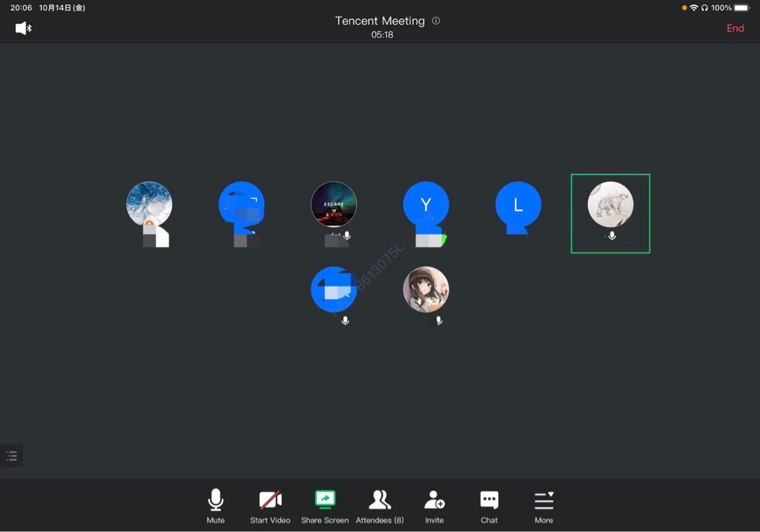The image size is (760, 532).
Task: Select the blue L participant avatar
Action: pos(518,204)
